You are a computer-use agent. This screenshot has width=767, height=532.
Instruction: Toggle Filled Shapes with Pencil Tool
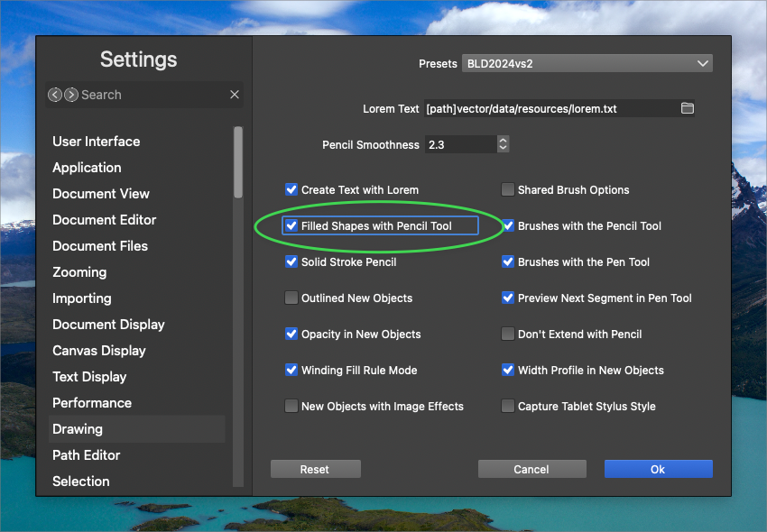click(x=291, y=226)
